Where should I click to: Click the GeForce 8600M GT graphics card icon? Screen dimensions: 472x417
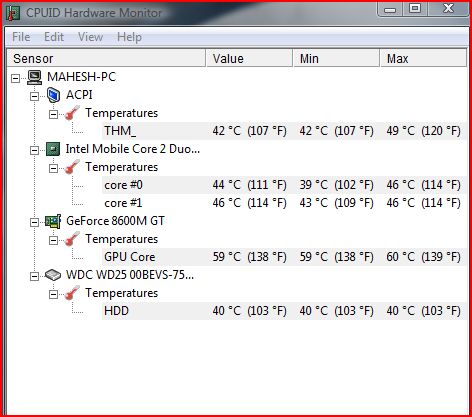pos(53,221)
